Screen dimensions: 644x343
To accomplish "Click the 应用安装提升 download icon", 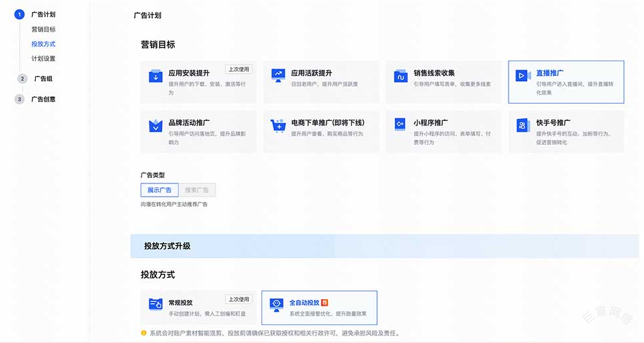I will click(155, 76).
